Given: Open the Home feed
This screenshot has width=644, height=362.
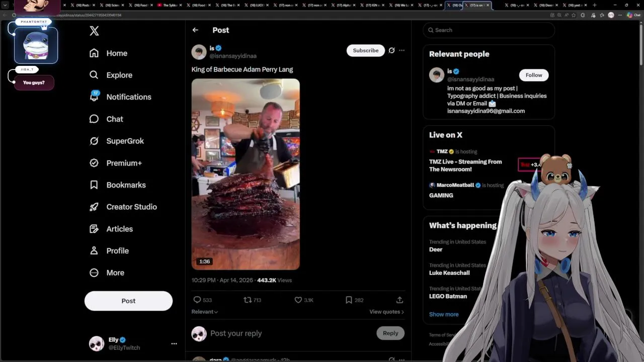Looking at the screenshot, I should point(109,53).
